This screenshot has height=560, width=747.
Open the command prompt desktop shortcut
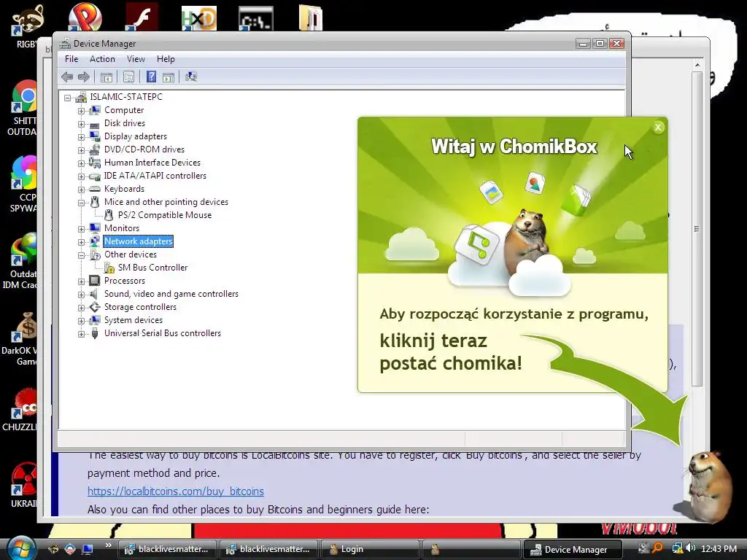click(x=256, y=18)
